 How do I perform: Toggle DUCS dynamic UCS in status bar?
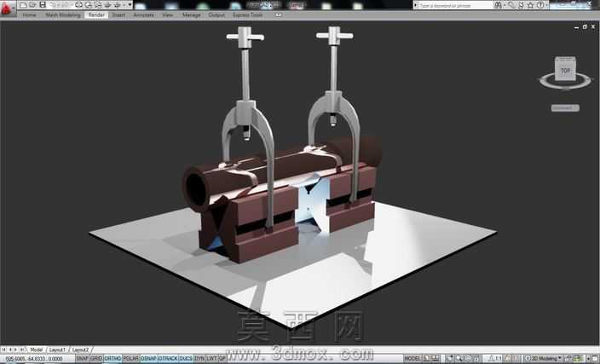click(186, 359)
